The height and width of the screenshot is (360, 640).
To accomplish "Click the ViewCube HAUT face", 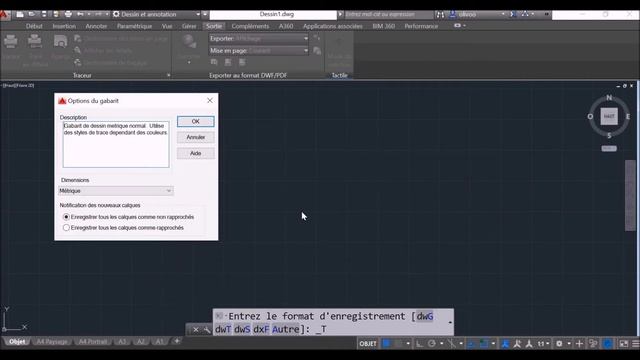I will [609, 116].
